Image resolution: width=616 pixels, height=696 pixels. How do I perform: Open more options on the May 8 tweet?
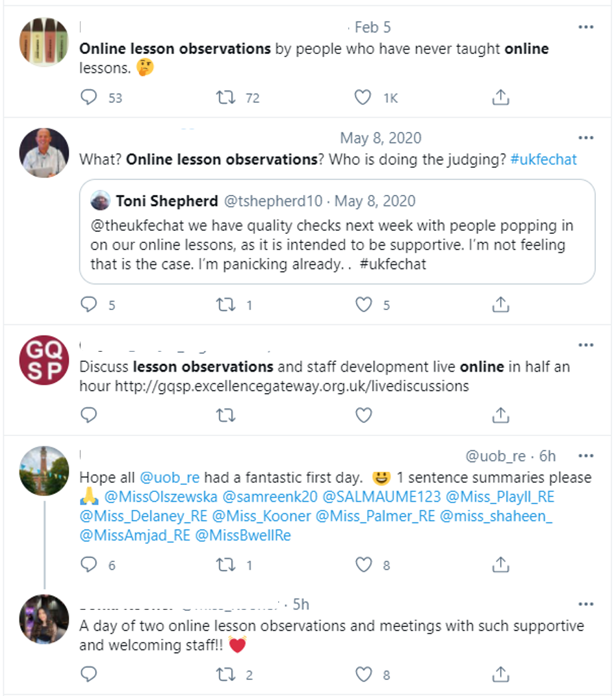tap(586, 138)
